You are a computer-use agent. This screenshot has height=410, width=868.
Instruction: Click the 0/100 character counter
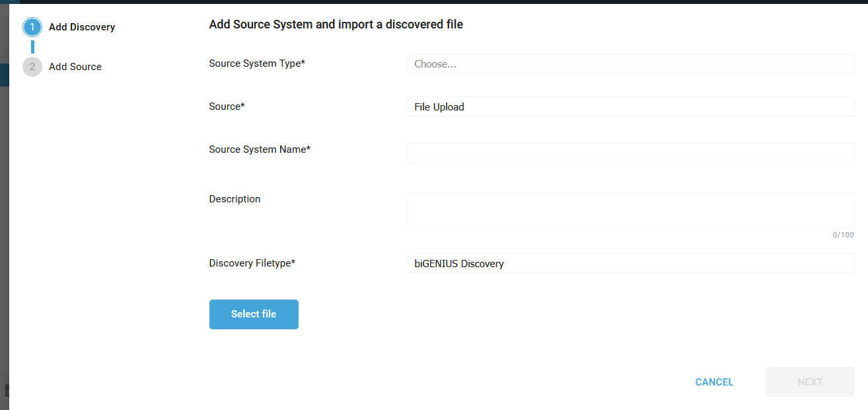click(x=843, y=235)
